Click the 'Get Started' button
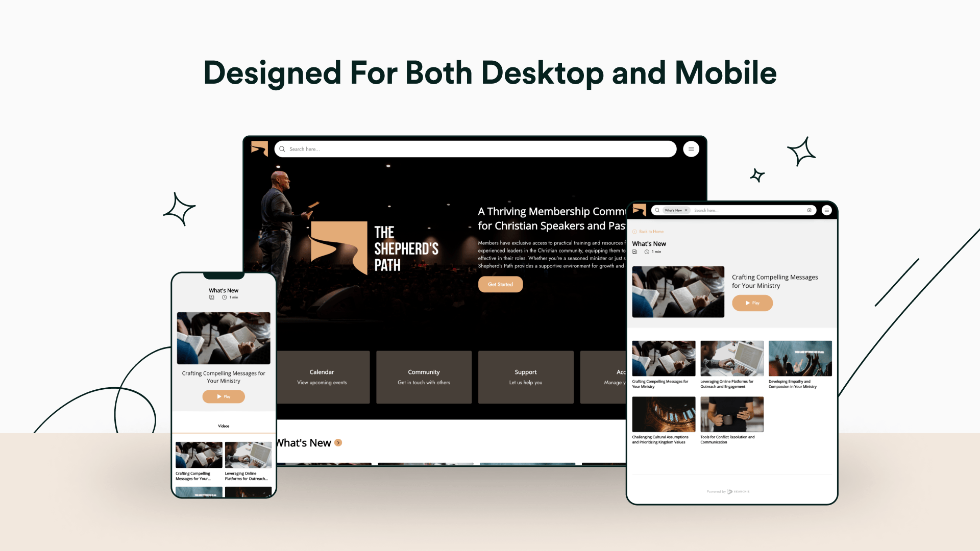Image resolution: width=980 pixels, height=551 pixels. (x=500, y=284)
